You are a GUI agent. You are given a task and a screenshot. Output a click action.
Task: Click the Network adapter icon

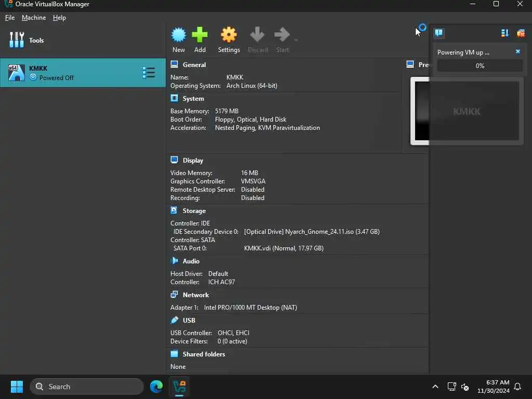[175, 295]
